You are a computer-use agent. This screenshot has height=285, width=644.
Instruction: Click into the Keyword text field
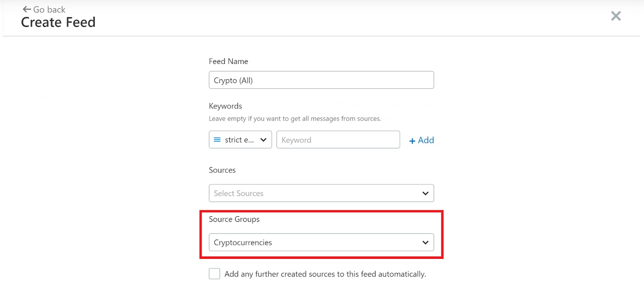click(x=338, y=140)
